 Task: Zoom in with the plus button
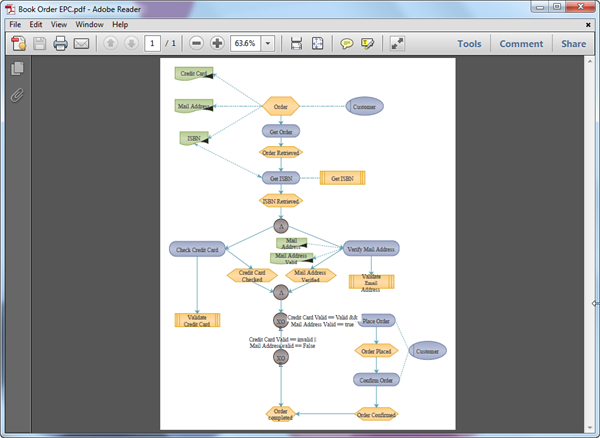point(217,44)
